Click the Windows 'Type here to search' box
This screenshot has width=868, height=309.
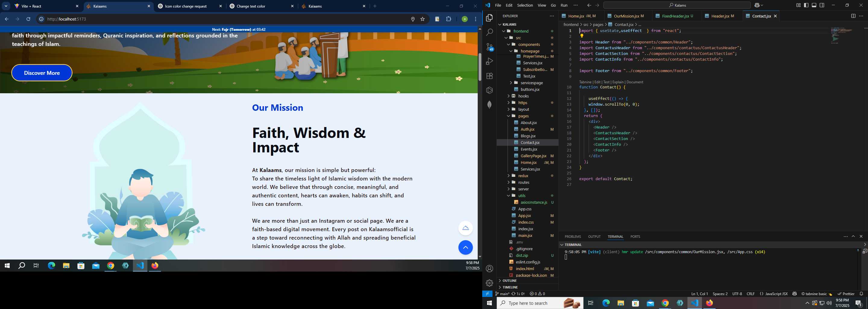pyautogui.click(x=539, y=303)
